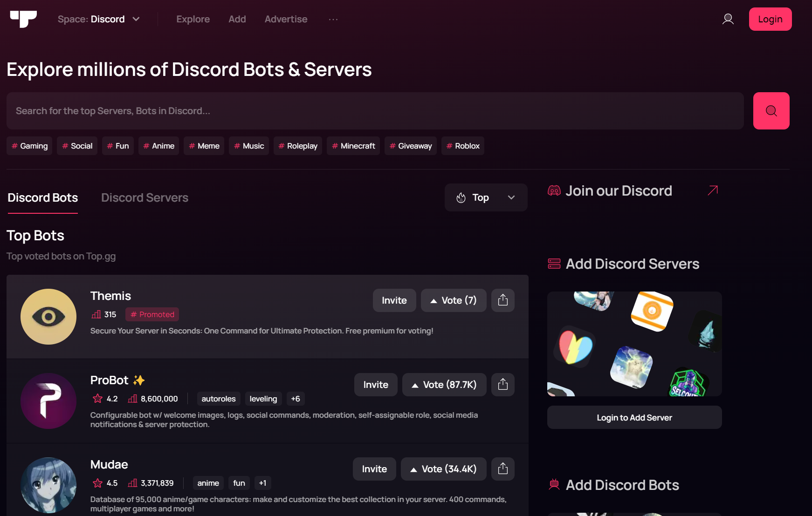Select the Music tag
Viewport: 812px width, 516px height.
tap(249, 146)
